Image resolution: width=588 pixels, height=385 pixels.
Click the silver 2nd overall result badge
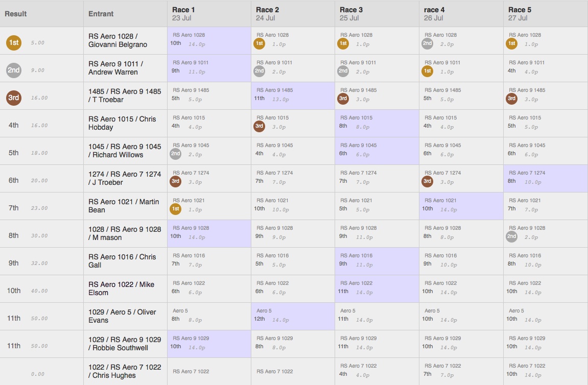tap(13, 70)
